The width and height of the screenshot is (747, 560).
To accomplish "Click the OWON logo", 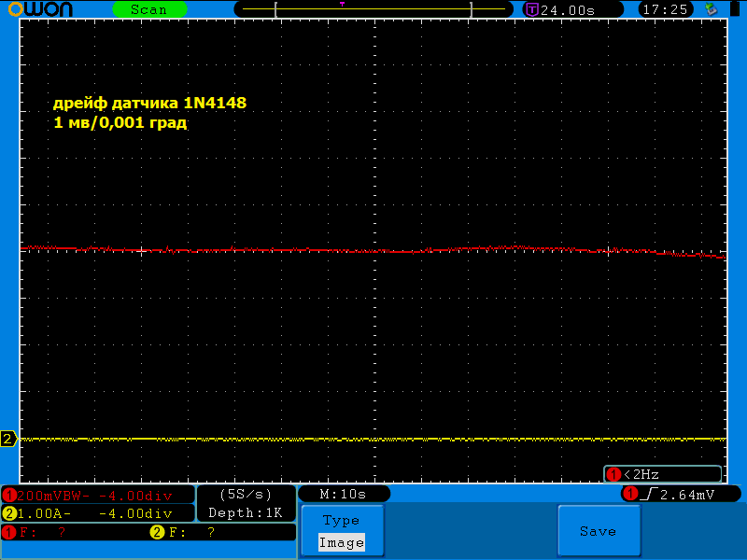I will point(39,9).
